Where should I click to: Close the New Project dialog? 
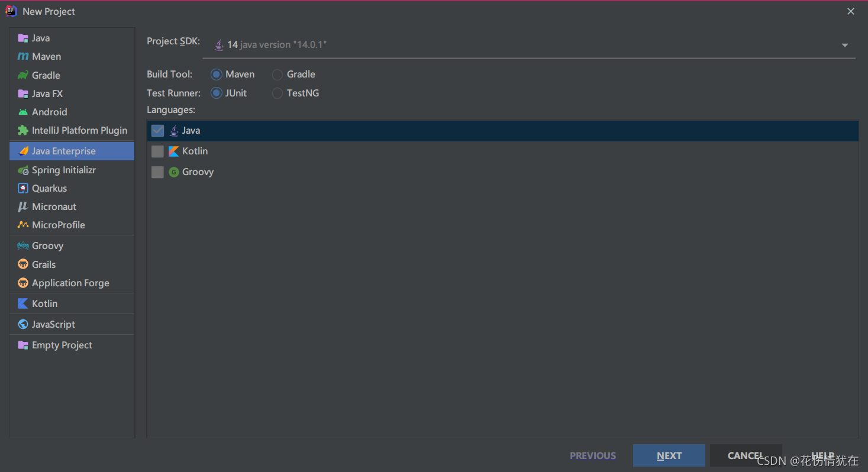[851, 11]
